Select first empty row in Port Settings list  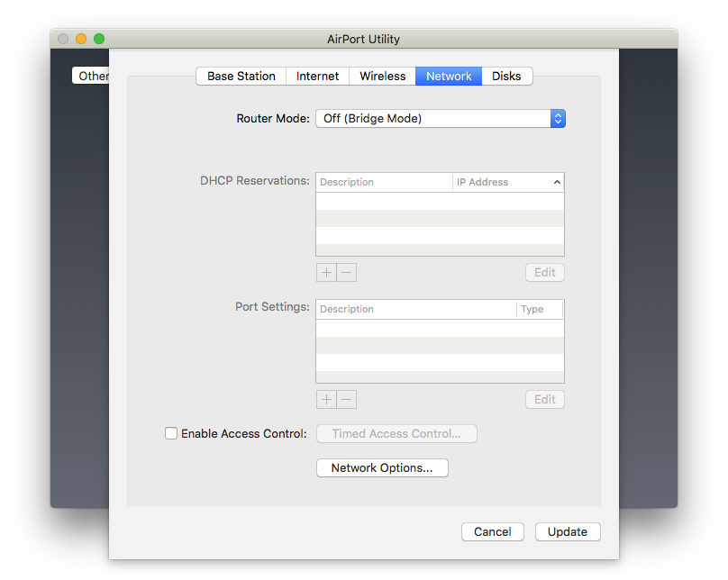pyautogui.click(x=441, y=329)
